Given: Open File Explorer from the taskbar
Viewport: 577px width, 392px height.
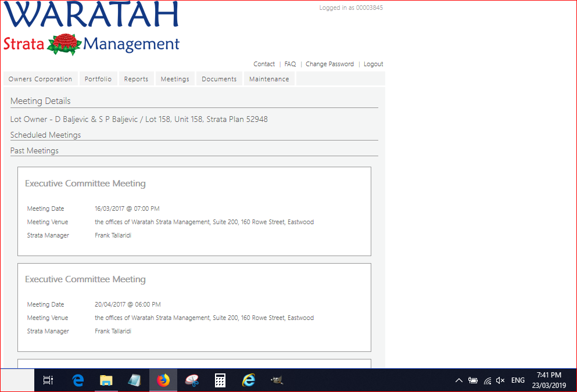Looking at the screenshot, I should tap(106, 380).
